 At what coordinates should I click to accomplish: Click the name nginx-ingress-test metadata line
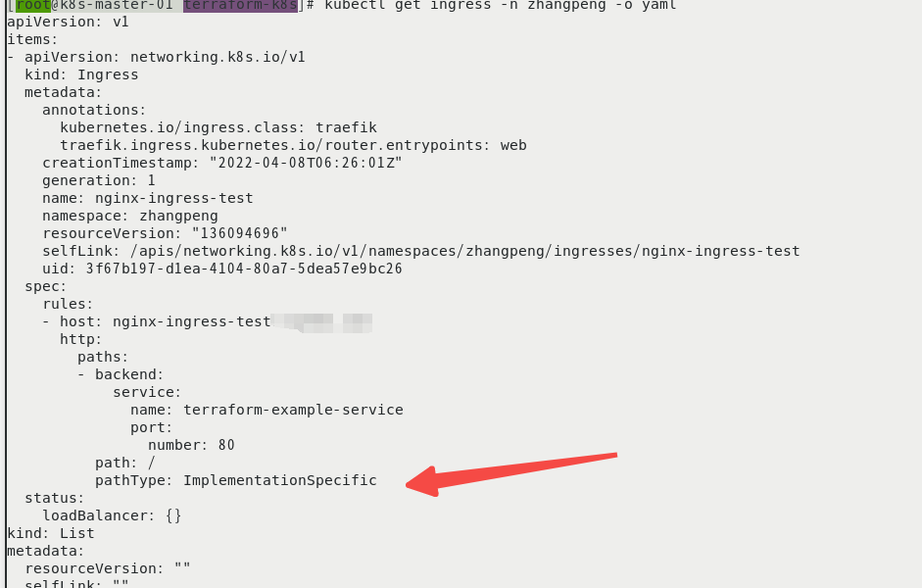click(x=148, y=198)
